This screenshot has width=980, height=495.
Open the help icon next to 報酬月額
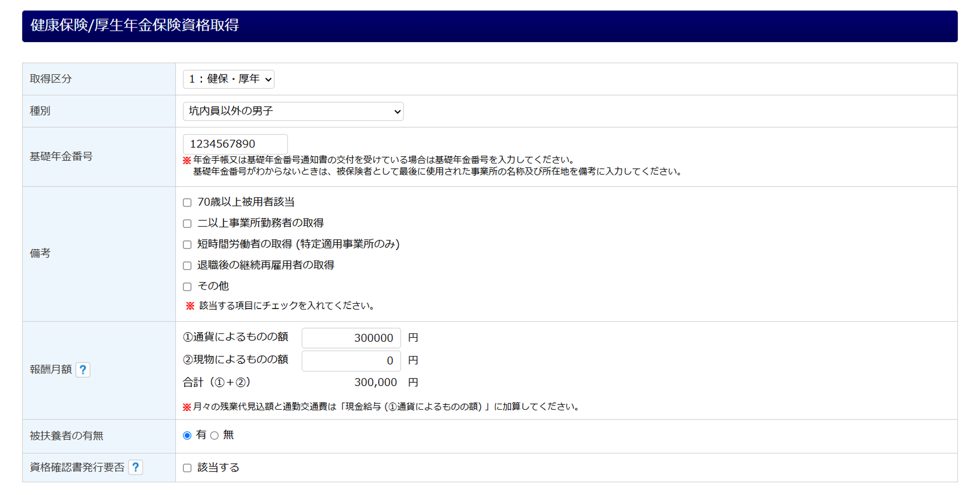coord(83,370)
